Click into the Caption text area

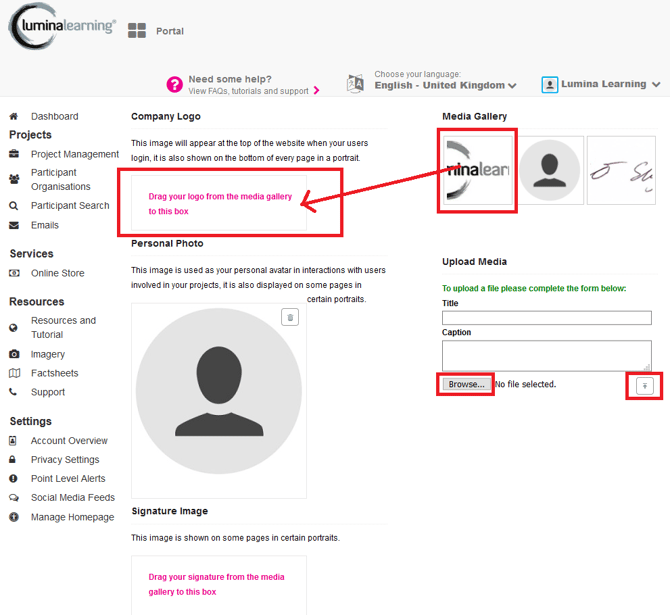(546, 354)
